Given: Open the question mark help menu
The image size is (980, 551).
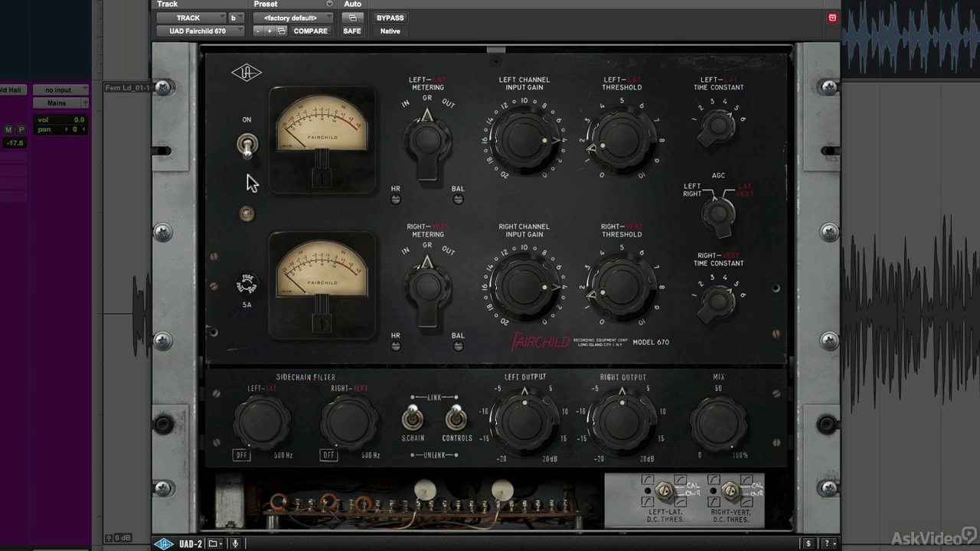Looking at the screenshot, I should (828, 543).
